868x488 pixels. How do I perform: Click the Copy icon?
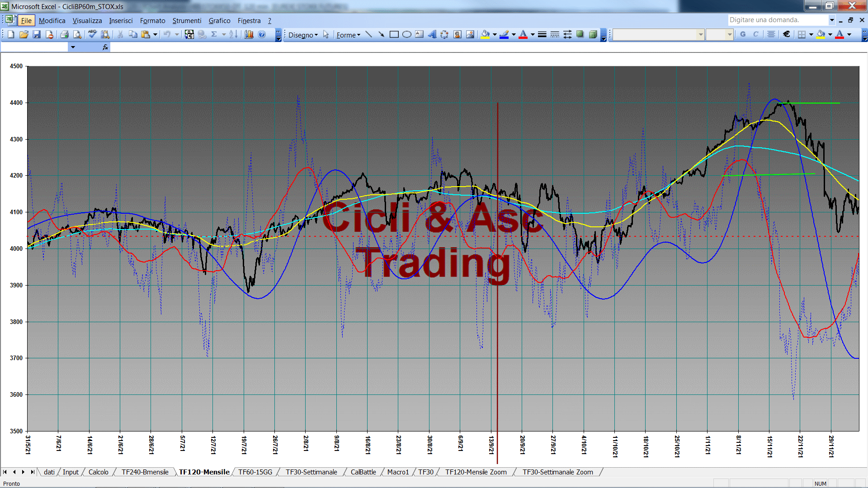pos(133,34)
